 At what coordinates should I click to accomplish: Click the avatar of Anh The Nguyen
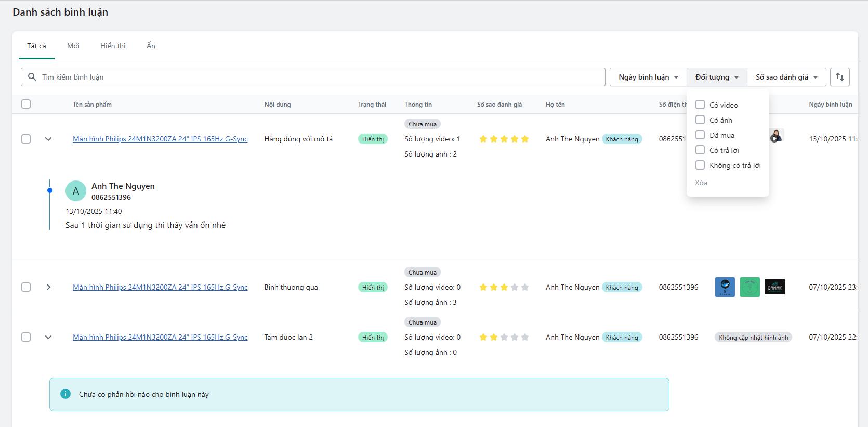click(76, 191)
